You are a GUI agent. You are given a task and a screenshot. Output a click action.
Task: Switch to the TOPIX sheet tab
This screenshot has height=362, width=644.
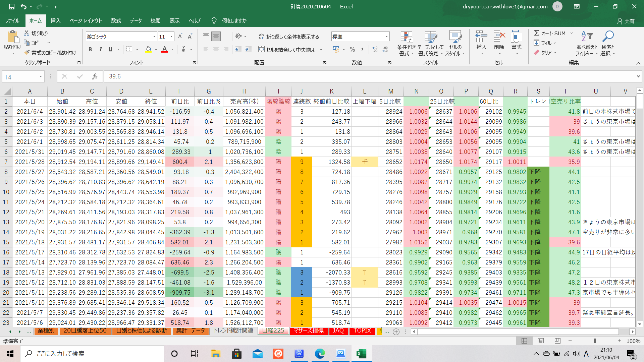(x=362, y=330)
